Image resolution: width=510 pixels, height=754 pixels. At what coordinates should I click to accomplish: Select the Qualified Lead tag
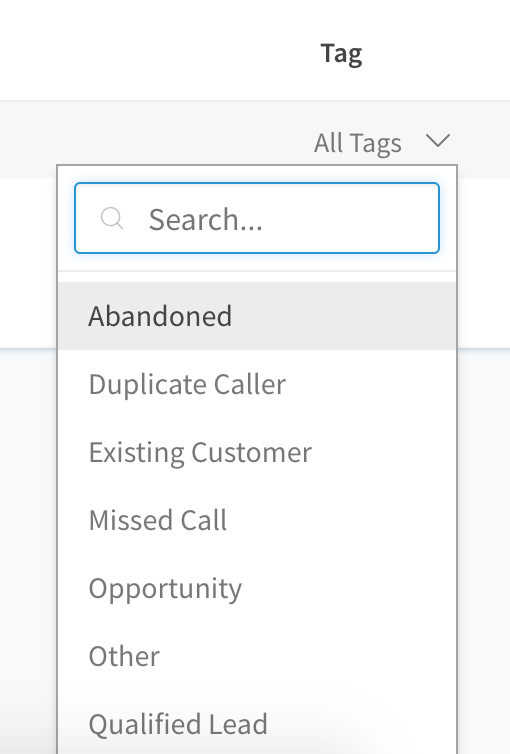pyautogui.click(x=257, y=724)
